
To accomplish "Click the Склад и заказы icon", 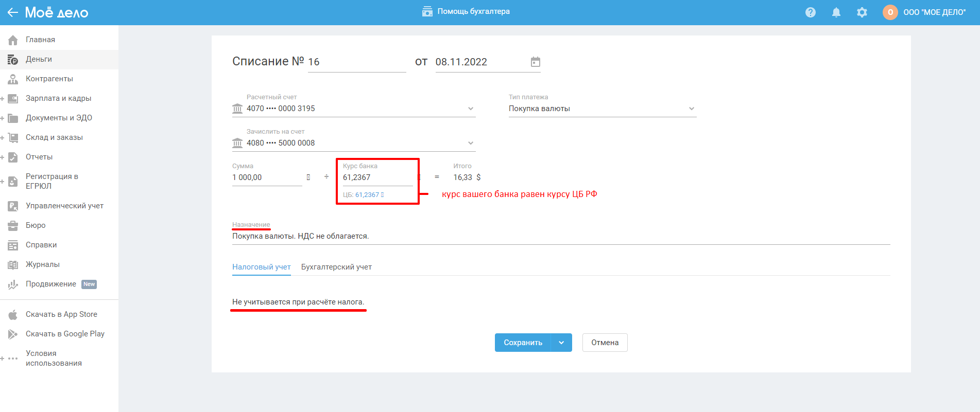I will 13,137.
